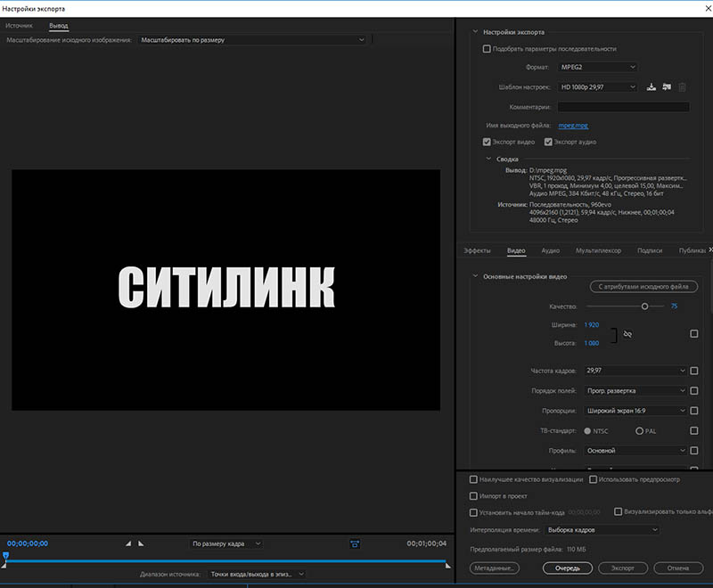
Task: Open source range dropdown
Action: tap(256, 575)
